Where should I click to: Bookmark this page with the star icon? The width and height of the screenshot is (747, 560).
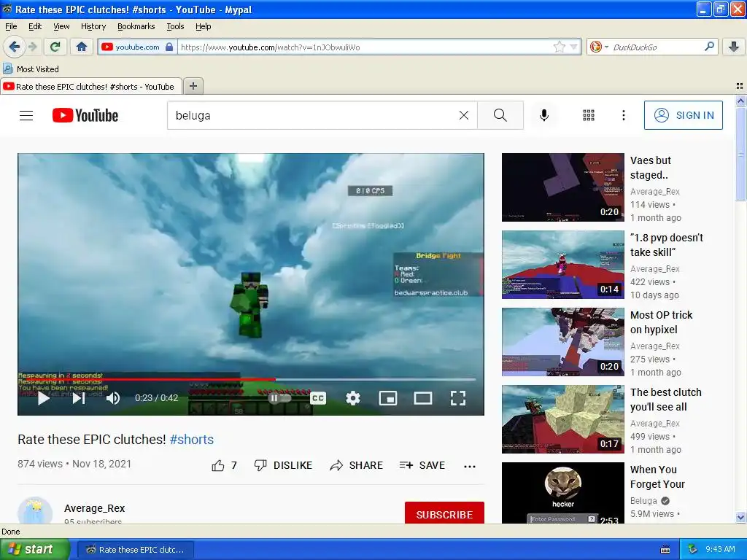(x=559, y=47)
